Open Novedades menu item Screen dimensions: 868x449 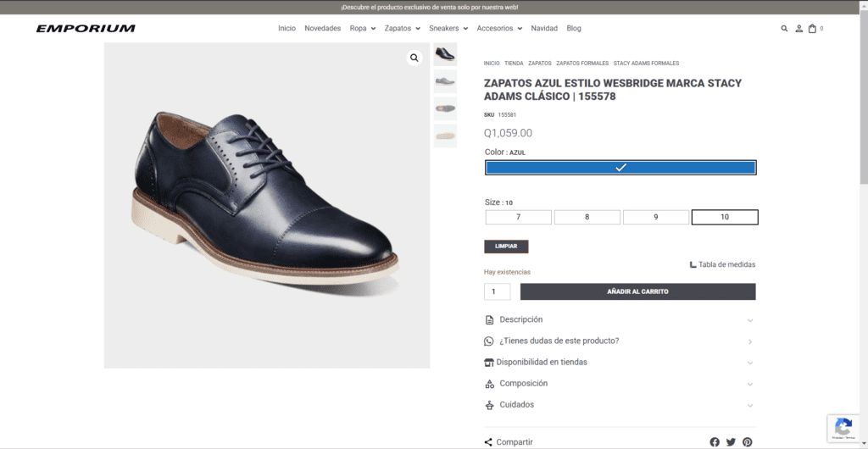tap(323, 28)
